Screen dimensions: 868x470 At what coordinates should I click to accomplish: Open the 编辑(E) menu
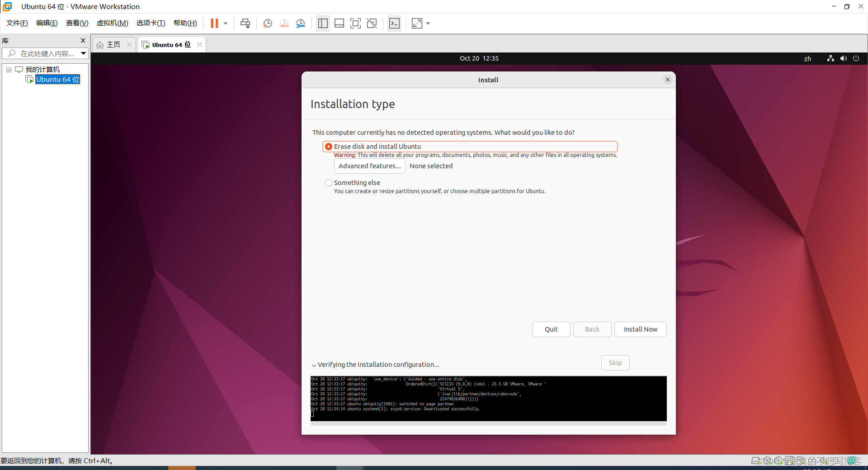(x=47, y=23)
